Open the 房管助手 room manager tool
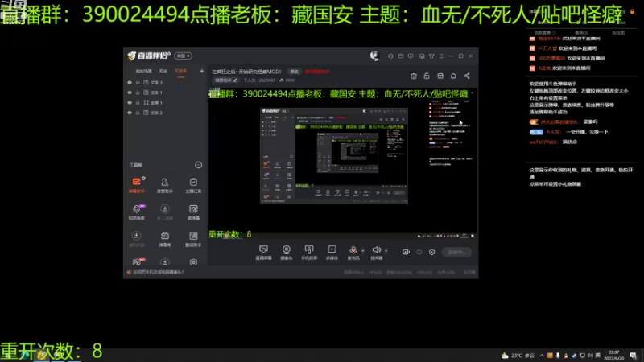This screenshot has height=362, width=644. (165, 185)
